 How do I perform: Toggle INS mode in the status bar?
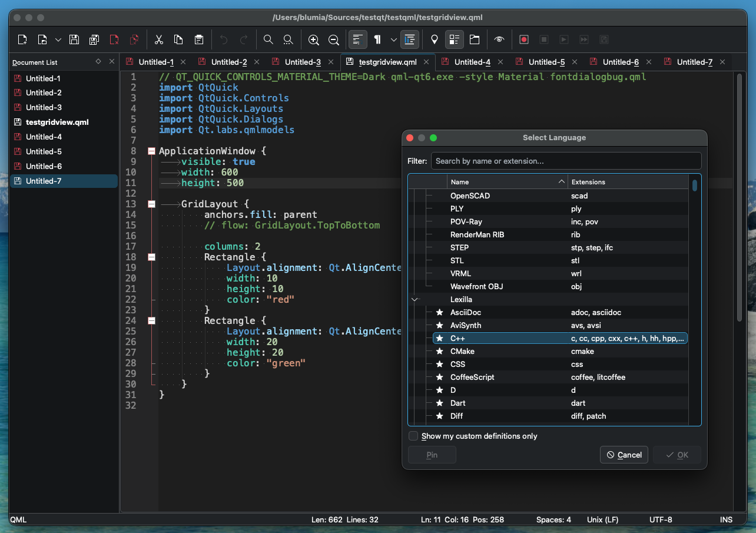[726, 520]
